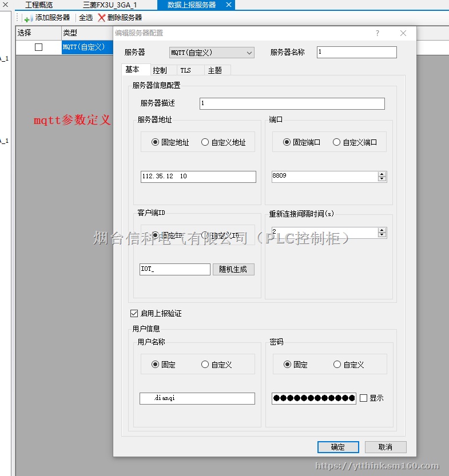Viewport: 449px width, 476px height.
Task: Click the 确定 button
Action: (x=338, y=447)
